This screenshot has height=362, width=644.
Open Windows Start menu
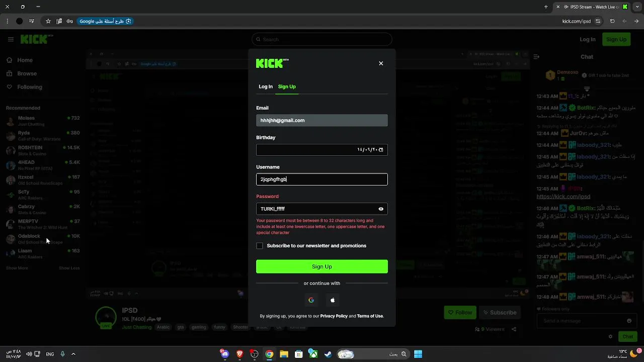tap(418, 354)
